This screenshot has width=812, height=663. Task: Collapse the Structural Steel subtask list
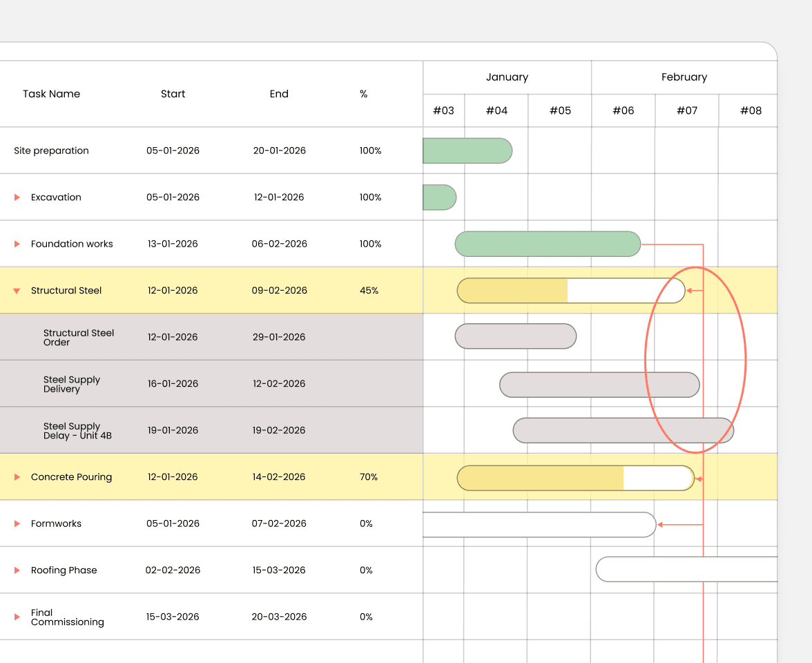[x=16, y=291]
